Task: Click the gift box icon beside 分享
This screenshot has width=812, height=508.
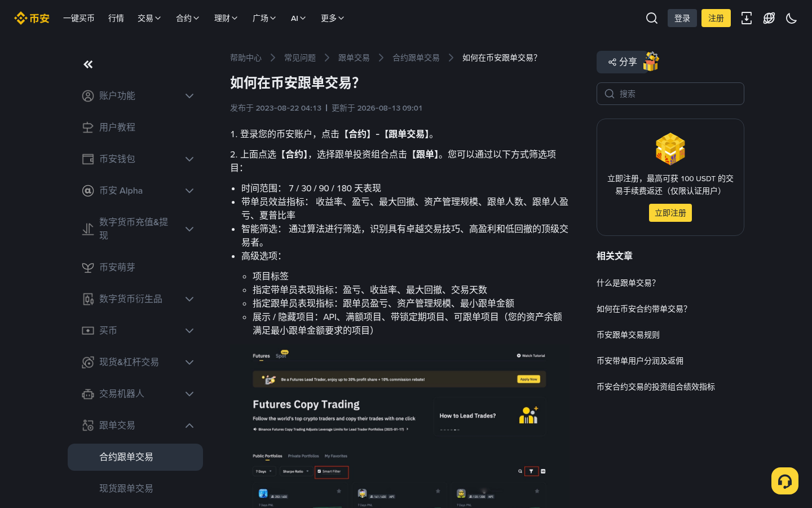Action: click(651, 61)
